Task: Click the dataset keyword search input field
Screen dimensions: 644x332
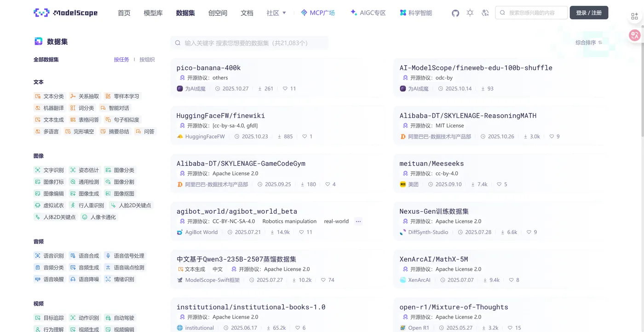Action: coord(249,42)
